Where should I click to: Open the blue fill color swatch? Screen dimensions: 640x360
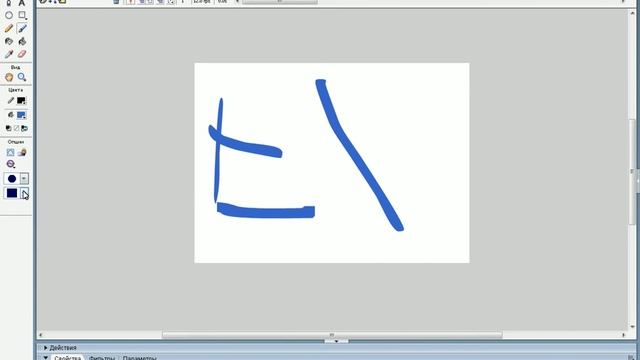click(x=21, y=115)
